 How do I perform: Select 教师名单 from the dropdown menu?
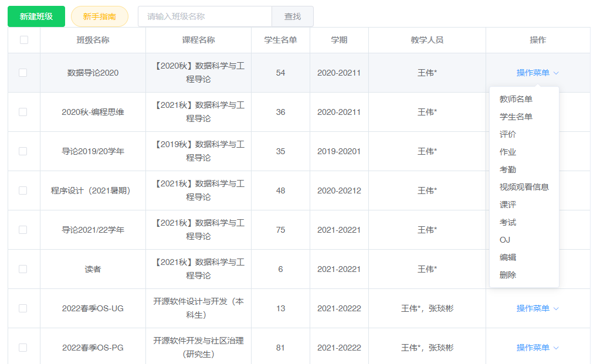click(x=516, y=99)
